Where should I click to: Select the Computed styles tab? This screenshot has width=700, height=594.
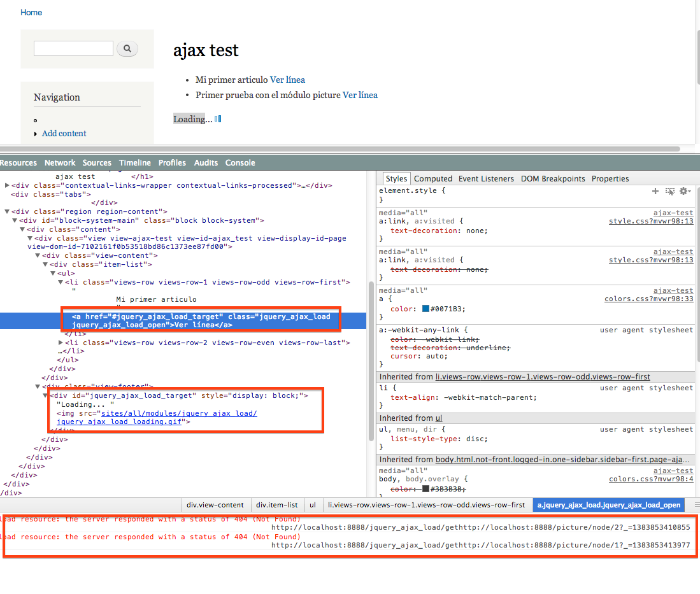pos(433,179)
